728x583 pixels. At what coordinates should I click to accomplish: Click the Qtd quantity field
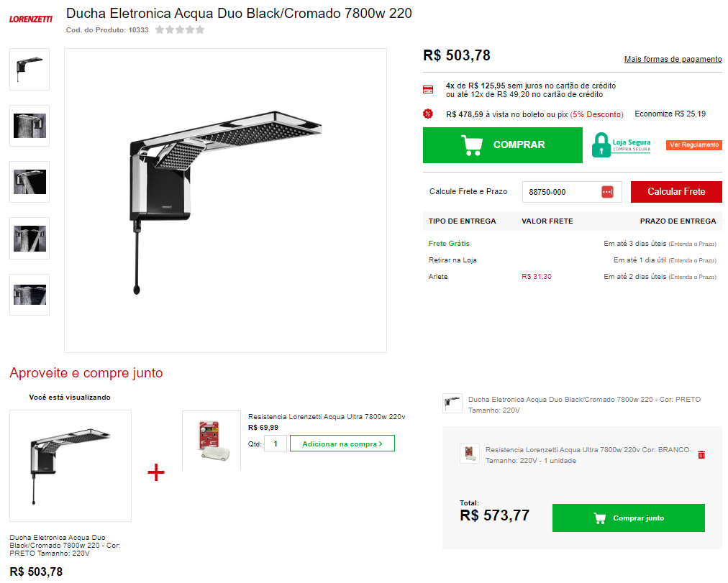[276, 444]
